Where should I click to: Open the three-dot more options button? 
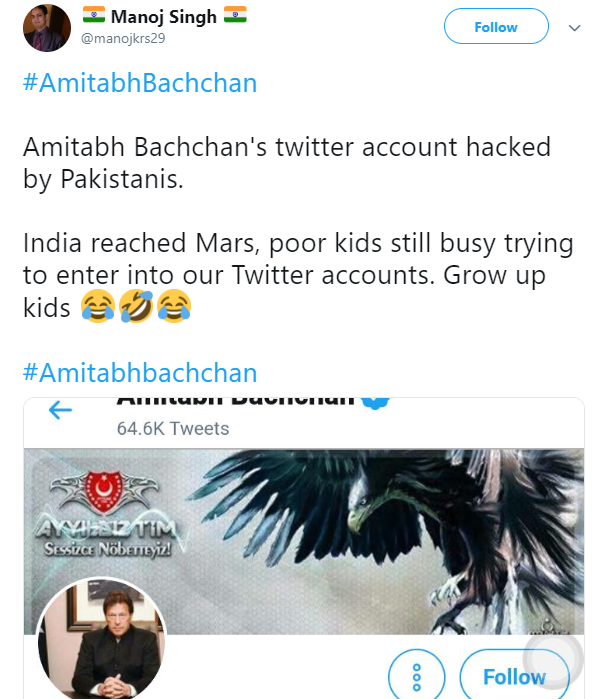(x=416, y=677)
